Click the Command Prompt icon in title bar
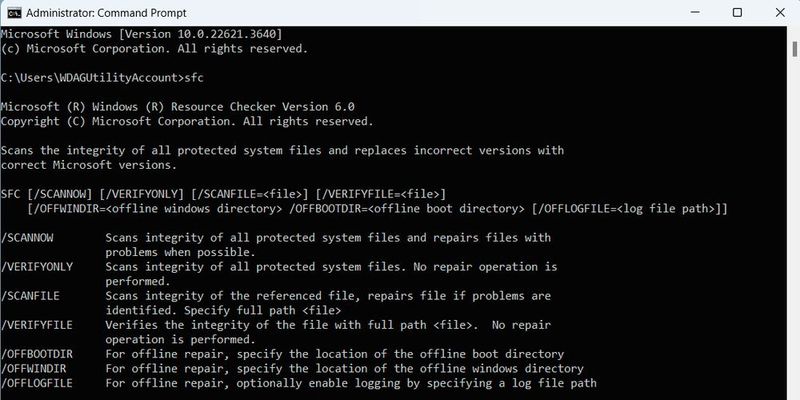 (12, 12)
